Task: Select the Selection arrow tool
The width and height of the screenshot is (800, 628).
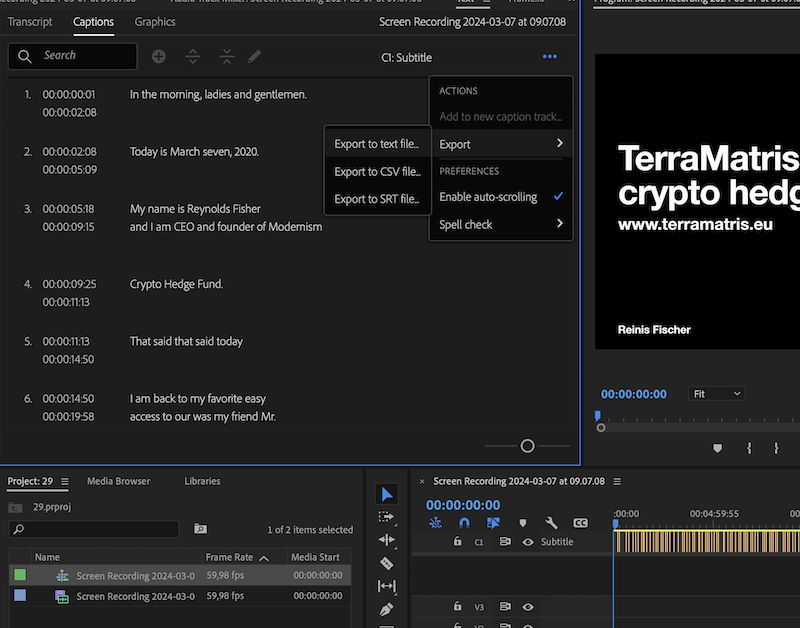Action: tap(387, 494)
